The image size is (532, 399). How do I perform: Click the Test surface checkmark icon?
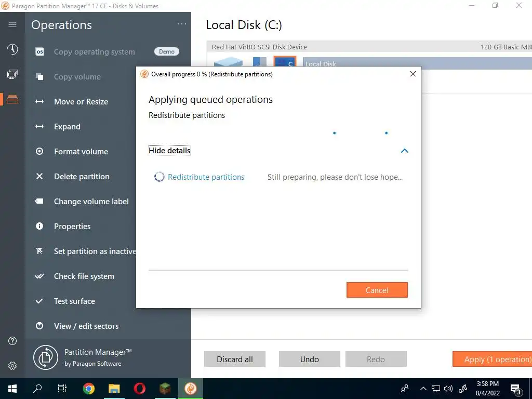pyautogui.click(x=39, y=301)
